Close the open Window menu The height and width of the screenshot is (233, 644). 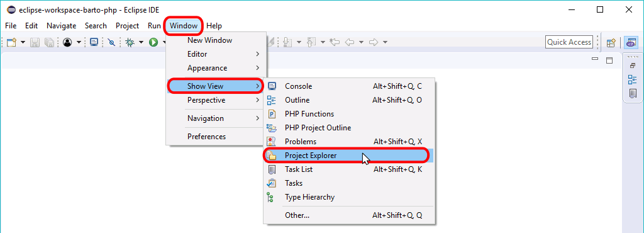click(x=184, y=25)
